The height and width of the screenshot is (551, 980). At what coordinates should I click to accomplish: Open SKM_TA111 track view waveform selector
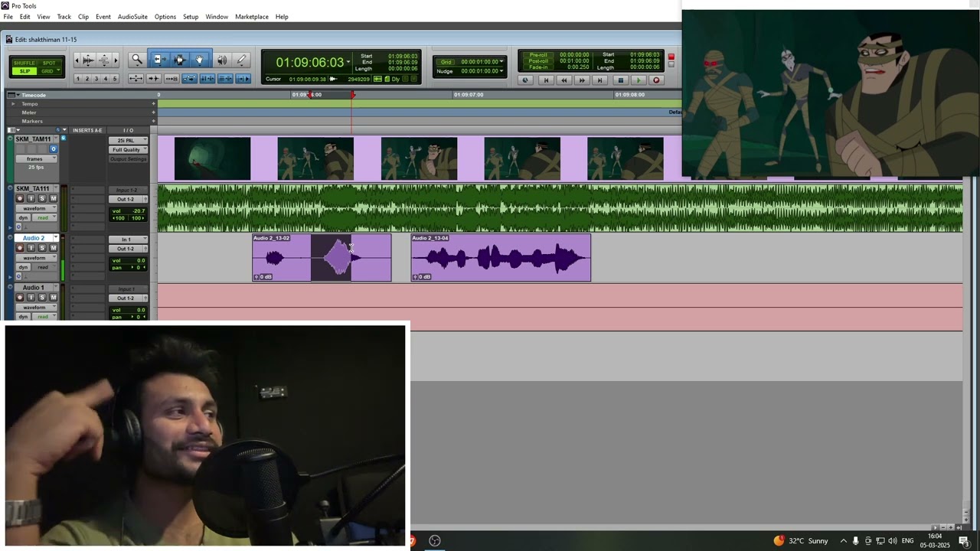point(36,208)
